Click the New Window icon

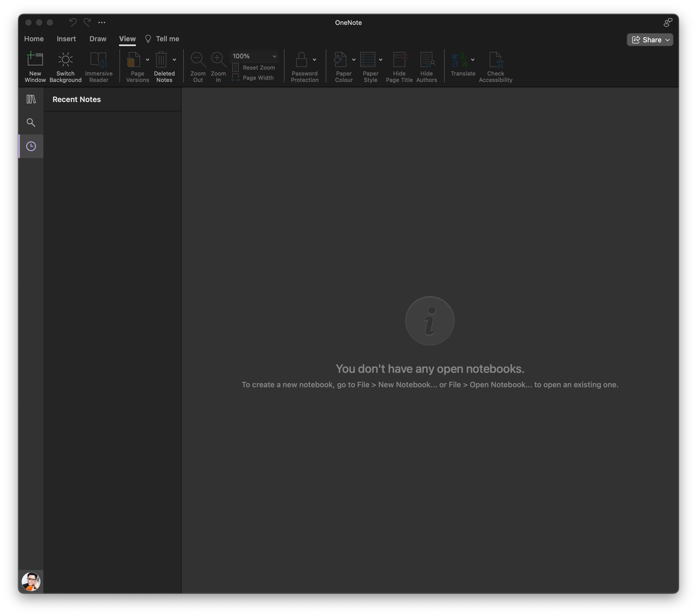(35, 60)
